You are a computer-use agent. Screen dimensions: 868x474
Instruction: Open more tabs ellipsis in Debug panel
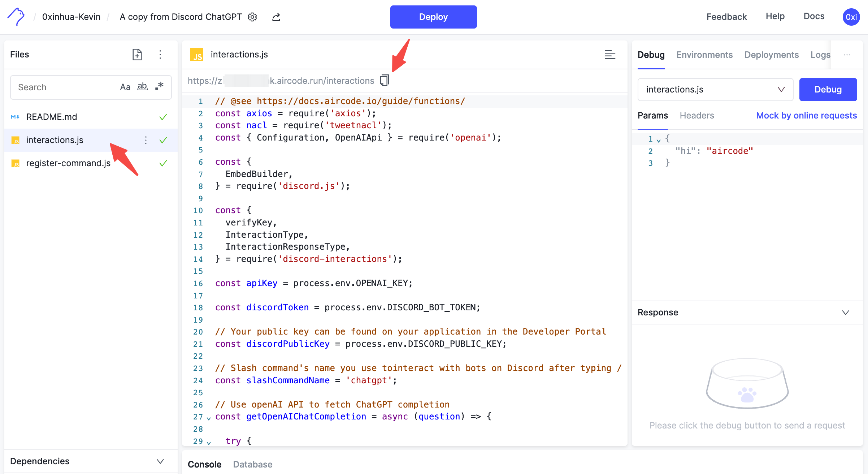(847, 55)
